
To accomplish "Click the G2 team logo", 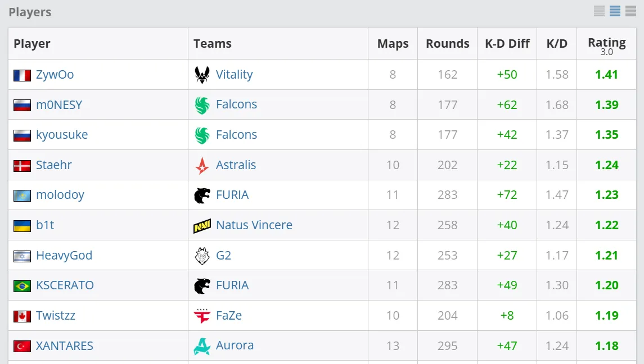I will [x=202, y=256].
